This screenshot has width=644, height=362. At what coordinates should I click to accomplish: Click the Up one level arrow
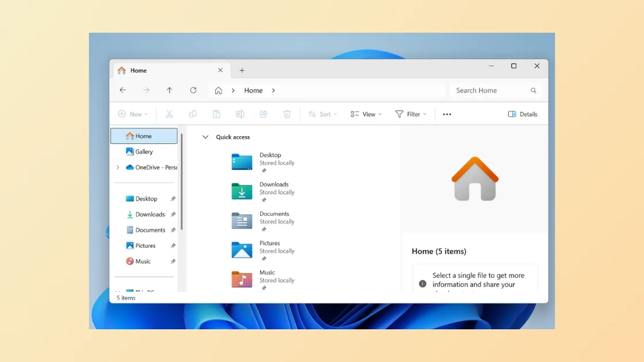pos(170,90)
